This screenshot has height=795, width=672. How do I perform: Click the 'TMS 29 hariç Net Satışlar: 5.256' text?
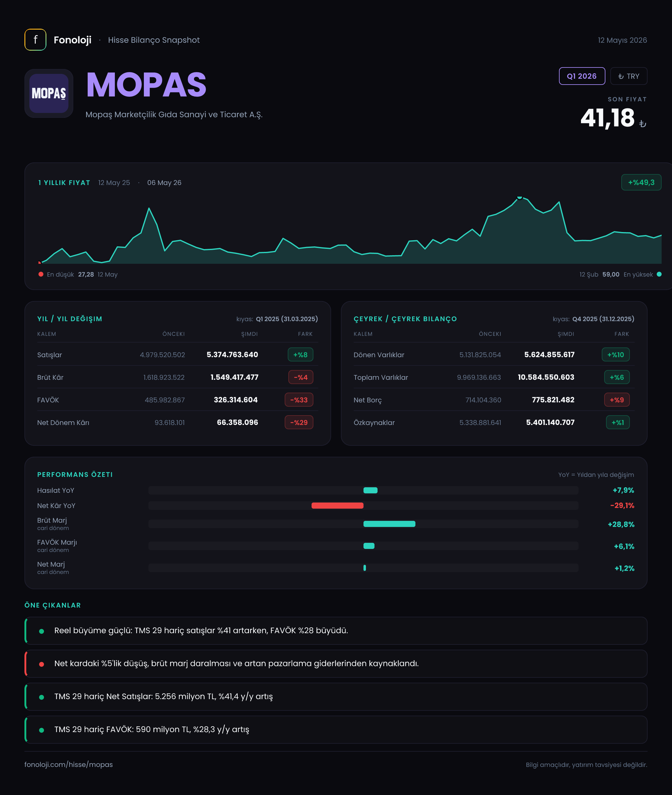pyautogui.click(x=163, y=696)
